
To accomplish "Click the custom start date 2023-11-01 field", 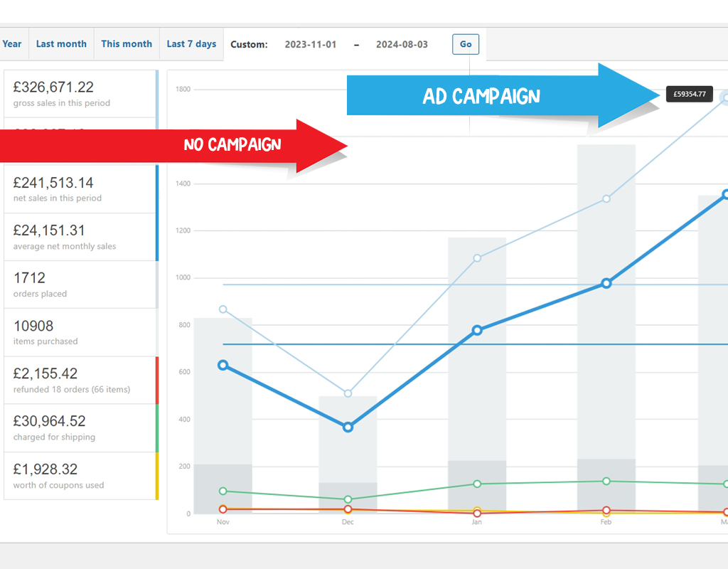I will point(311,44).
